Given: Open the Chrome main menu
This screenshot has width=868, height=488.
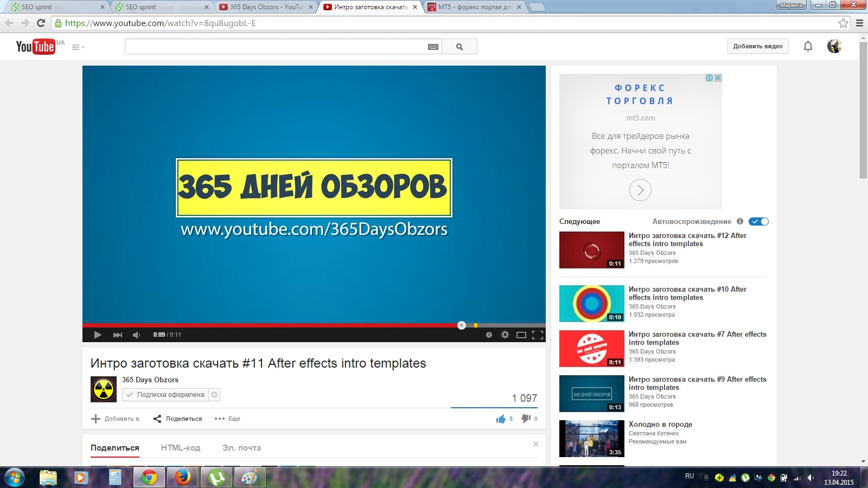Looking at the screenshot, I should [859, 23].
